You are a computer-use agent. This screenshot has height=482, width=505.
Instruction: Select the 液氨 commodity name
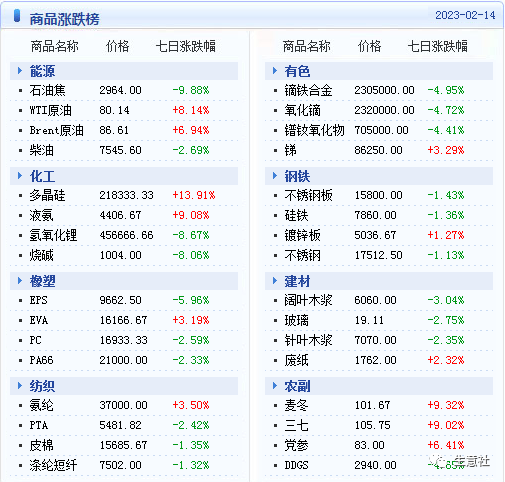pos(41,215)
